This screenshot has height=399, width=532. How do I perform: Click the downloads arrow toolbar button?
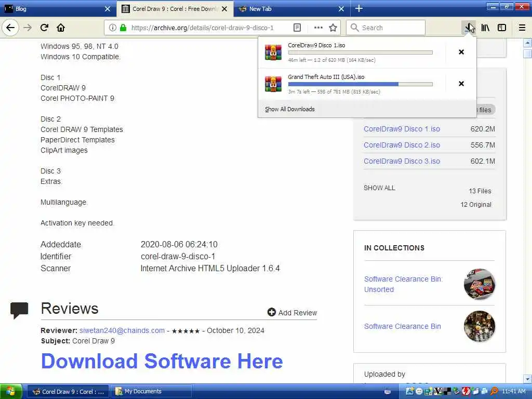click(x=469, y=28)
